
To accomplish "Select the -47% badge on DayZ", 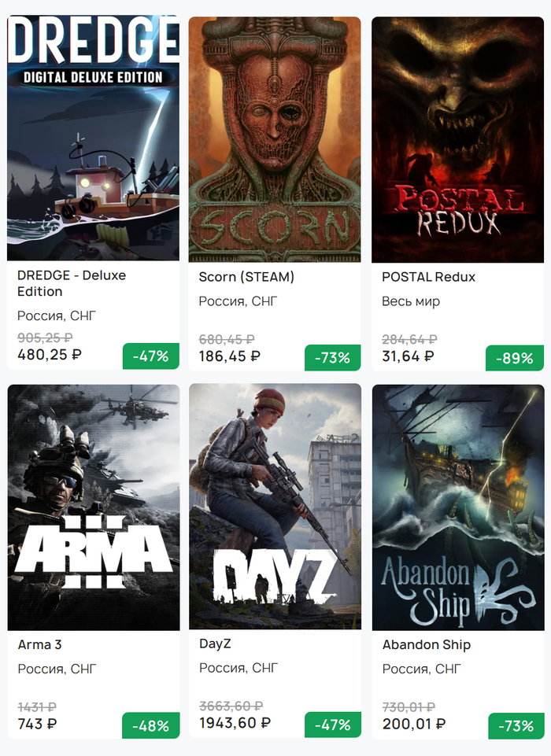I will point(333,725).
